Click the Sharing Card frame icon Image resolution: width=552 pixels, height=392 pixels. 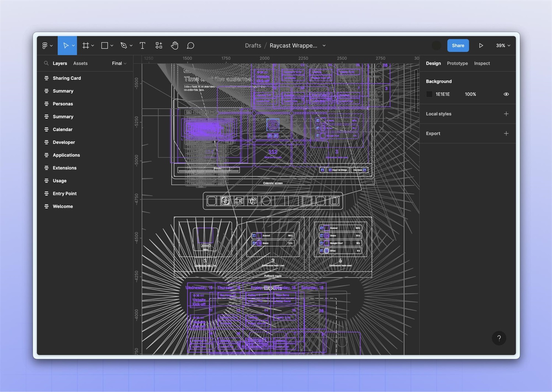[46, 78]
